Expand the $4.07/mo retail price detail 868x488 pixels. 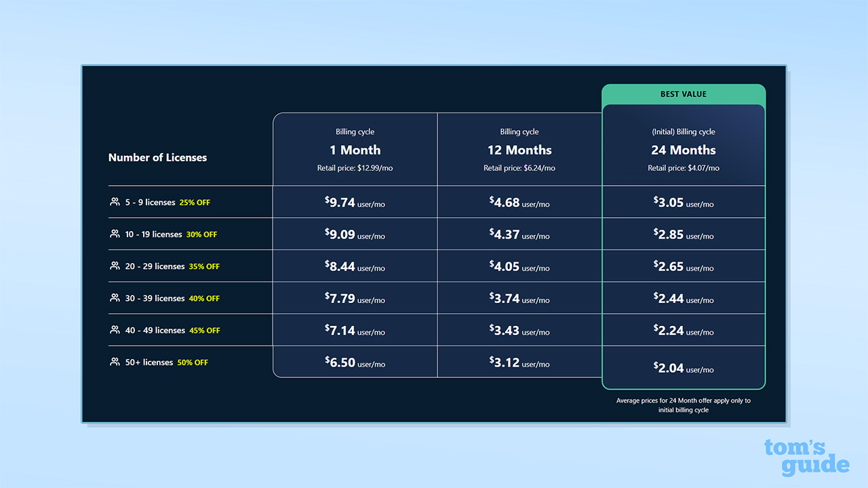click(684, 168)
